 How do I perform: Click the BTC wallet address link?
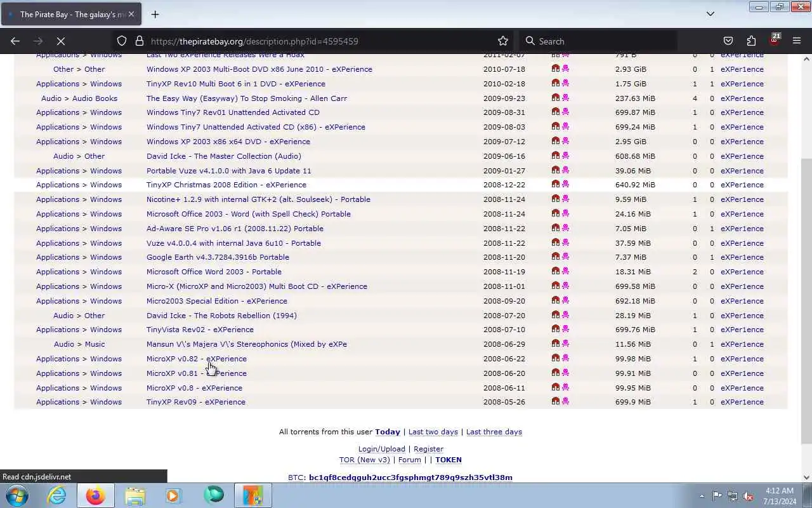tap(410, 478)
